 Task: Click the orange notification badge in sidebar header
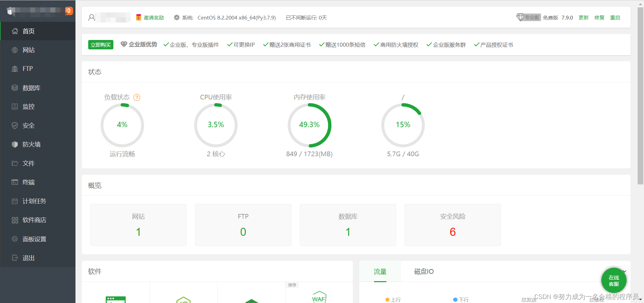tap(69, 11)
